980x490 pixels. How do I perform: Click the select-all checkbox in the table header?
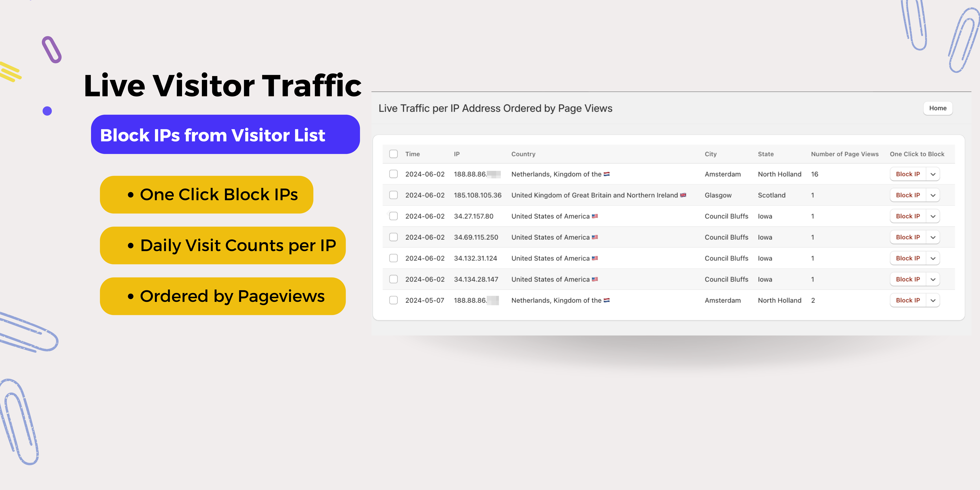coord(393,154)
